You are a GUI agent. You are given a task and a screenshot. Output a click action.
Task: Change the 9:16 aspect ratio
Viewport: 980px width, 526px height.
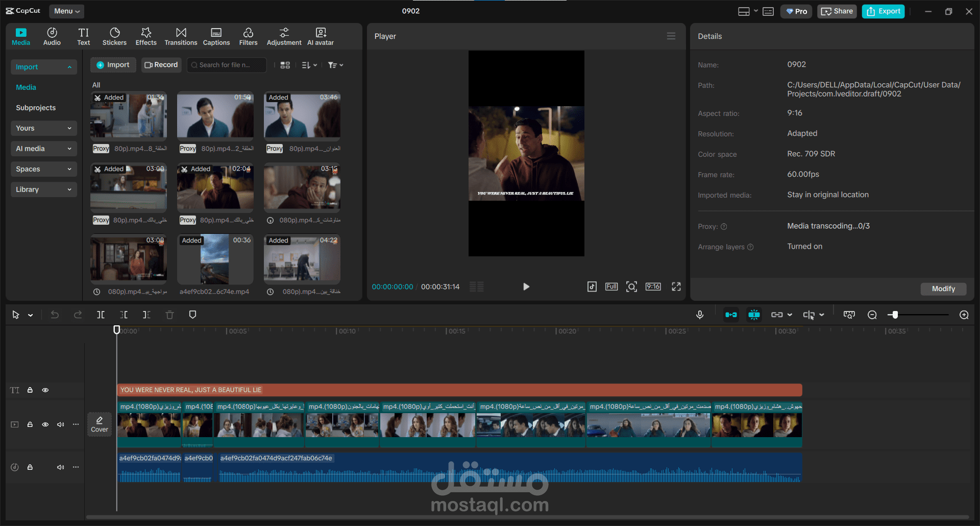[653, 286]
